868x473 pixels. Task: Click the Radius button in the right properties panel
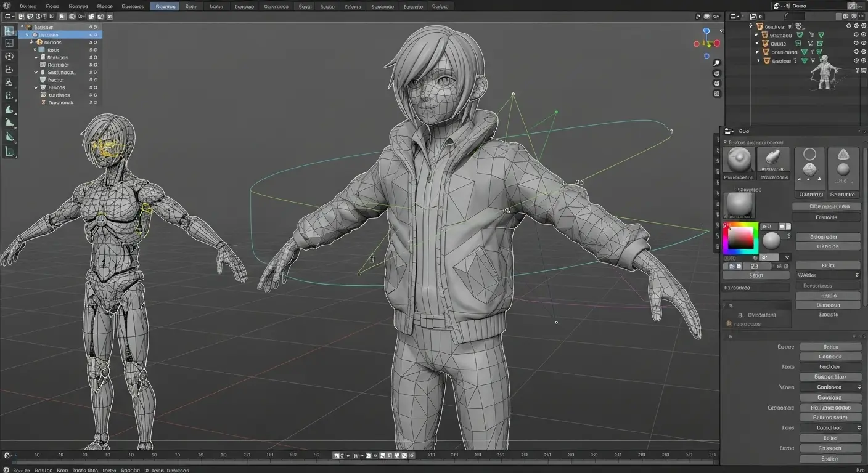(x=828, y=265)
